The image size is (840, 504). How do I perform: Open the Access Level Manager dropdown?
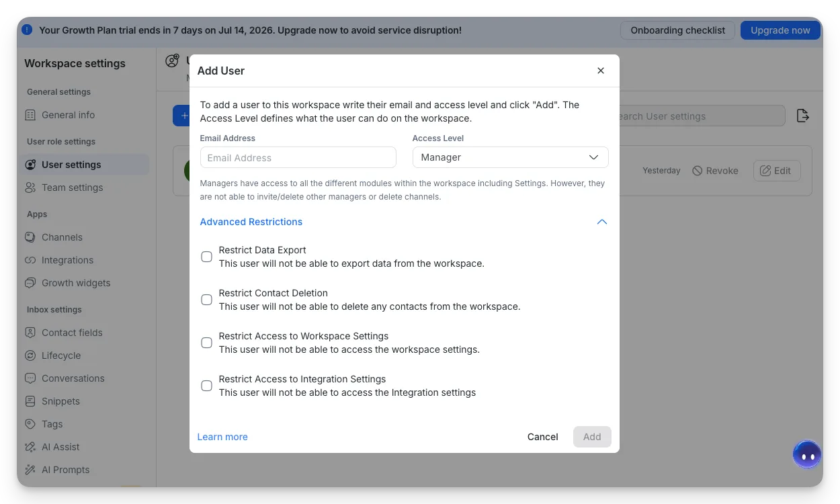(510, 157)
